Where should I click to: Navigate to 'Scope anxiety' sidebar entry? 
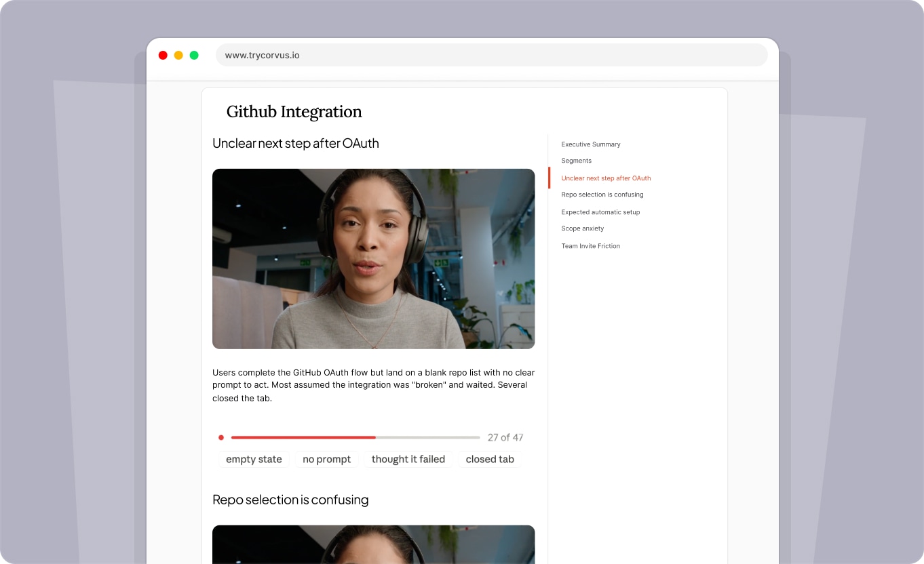pyautogui.click(x=582, y=228)
